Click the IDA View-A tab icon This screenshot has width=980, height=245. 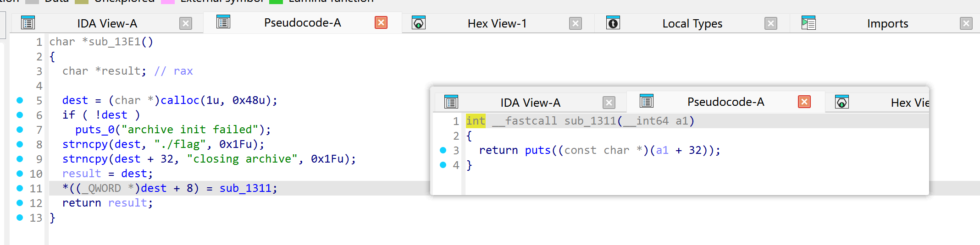(28, 23)
